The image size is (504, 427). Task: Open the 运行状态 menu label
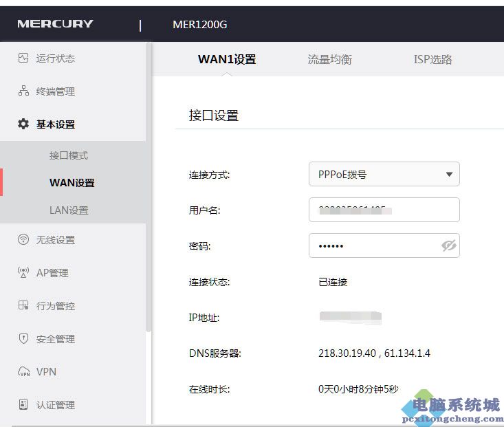click(55, 58)
